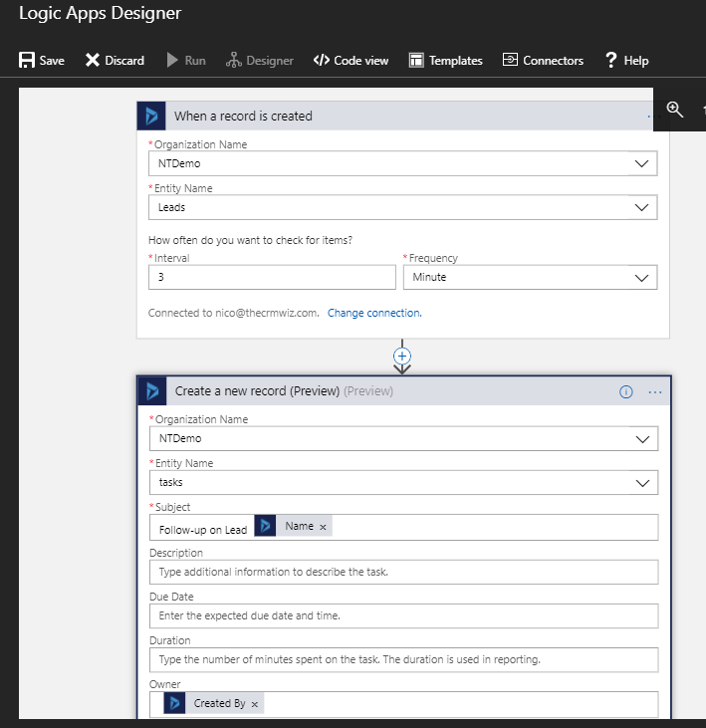Discard changes with the X icon

(94, 61)
